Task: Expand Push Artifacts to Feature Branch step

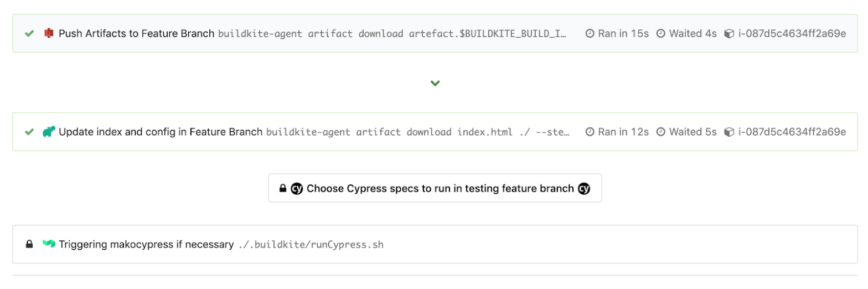Action: [x=136, y=34]
